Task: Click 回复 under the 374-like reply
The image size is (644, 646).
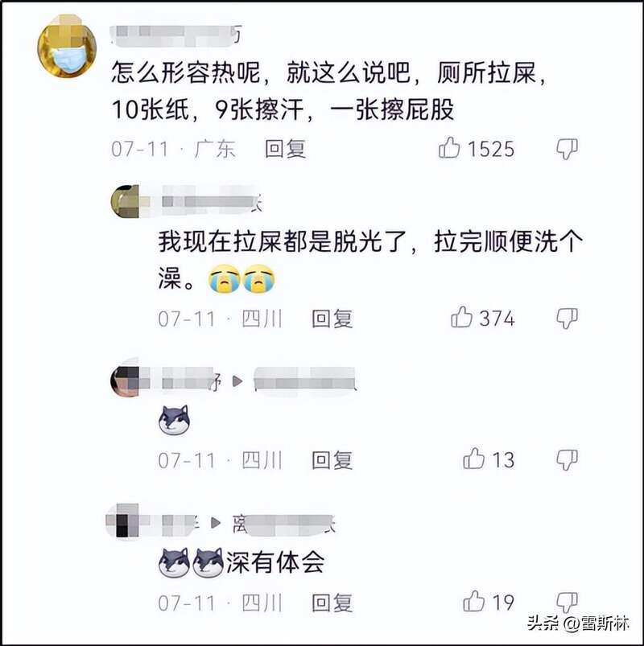Action: click(332, 319)
